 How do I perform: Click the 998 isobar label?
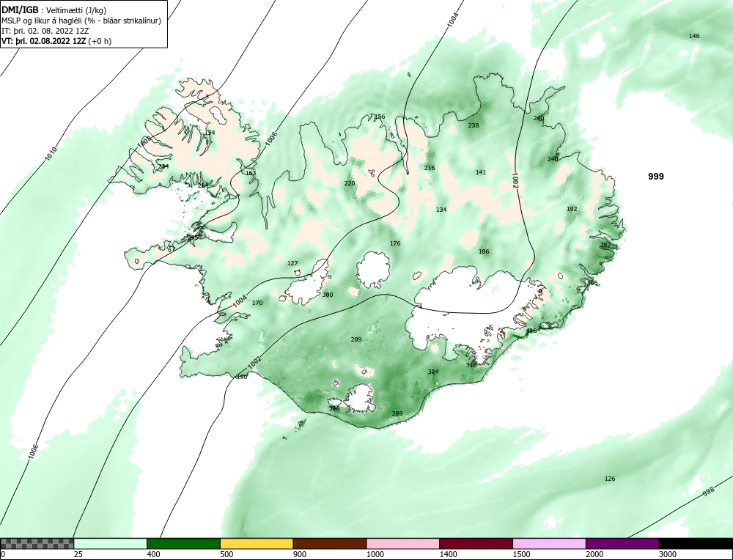(709, 492)
